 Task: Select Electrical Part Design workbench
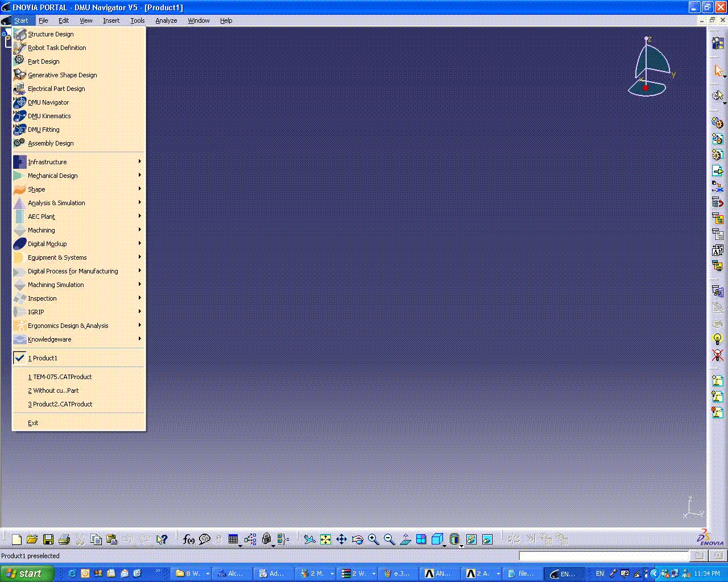click(79, 89)
